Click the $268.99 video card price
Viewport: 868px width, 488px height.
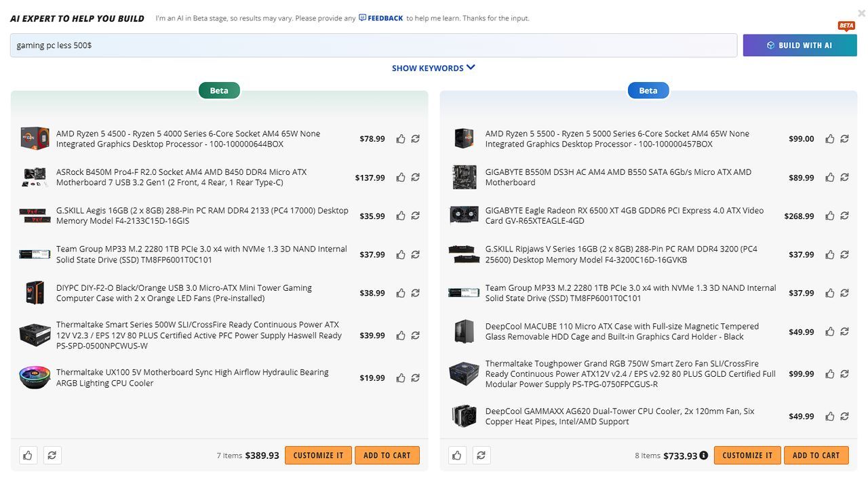pyautogui.click(x=799, y=216)
